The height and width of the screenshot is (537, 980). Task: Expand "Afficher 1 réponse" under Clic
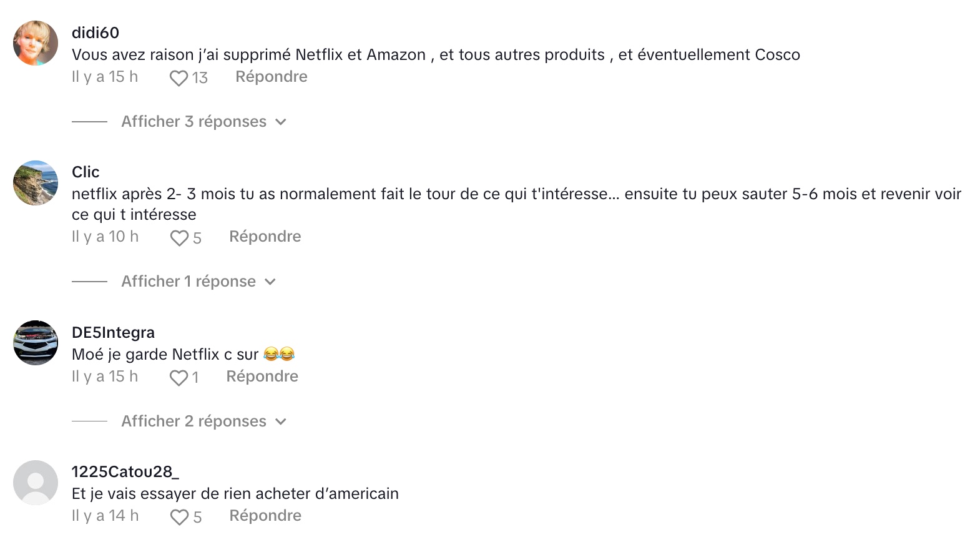(189, 282)
